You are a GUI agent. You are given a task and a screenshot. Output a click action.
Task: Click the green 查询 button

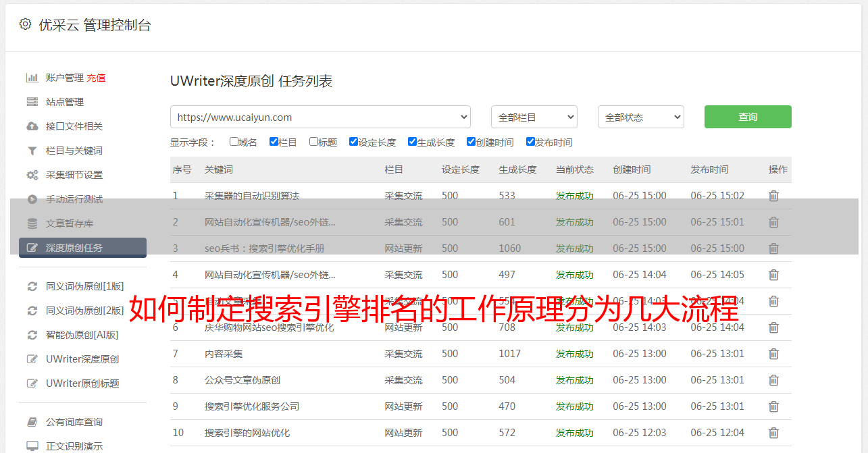(x=748, y=117)
